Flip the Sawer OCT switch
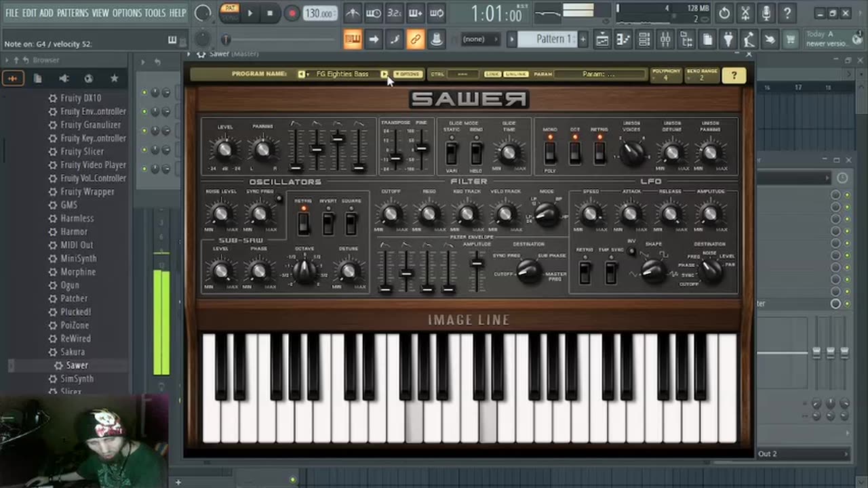This screenshot has height=488, width=868. (575, 153)
